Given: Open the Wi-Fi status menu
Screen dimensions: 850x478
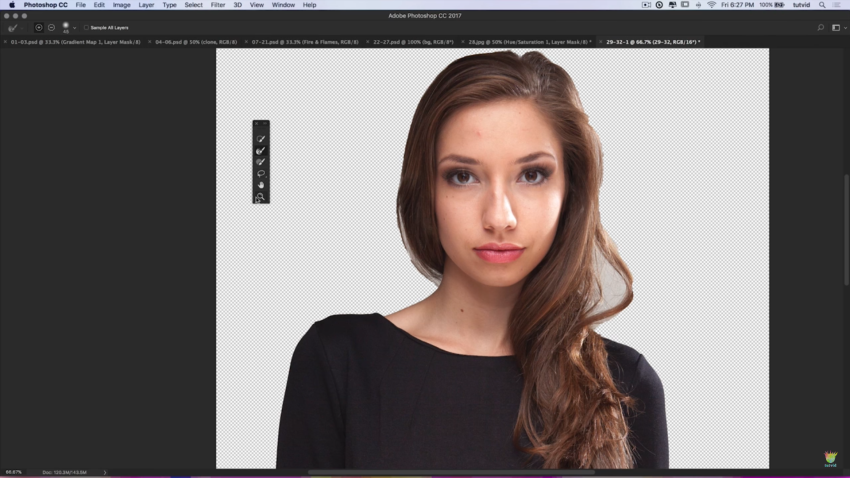Looking at the screenshot, I should tap(711, 5).
